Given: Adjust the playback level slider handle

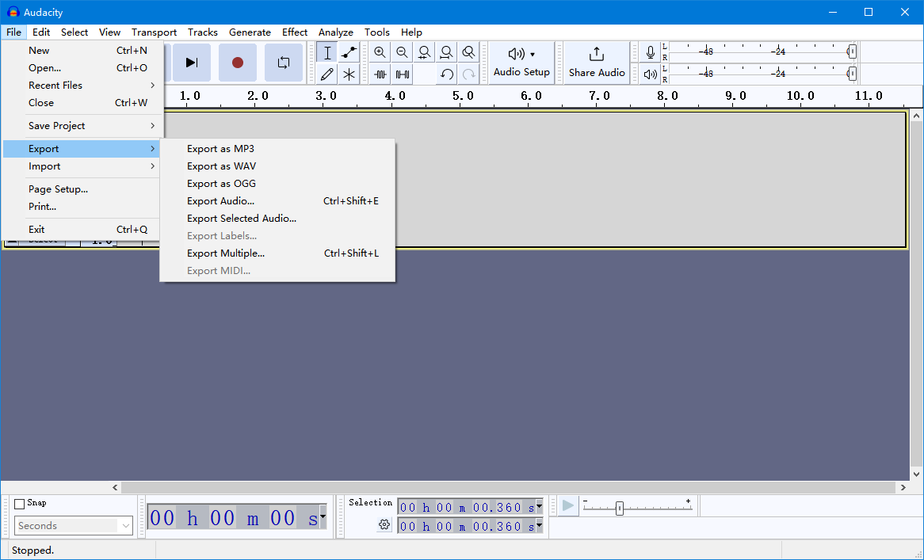Looking at the screenshot, I should point(852,74).
